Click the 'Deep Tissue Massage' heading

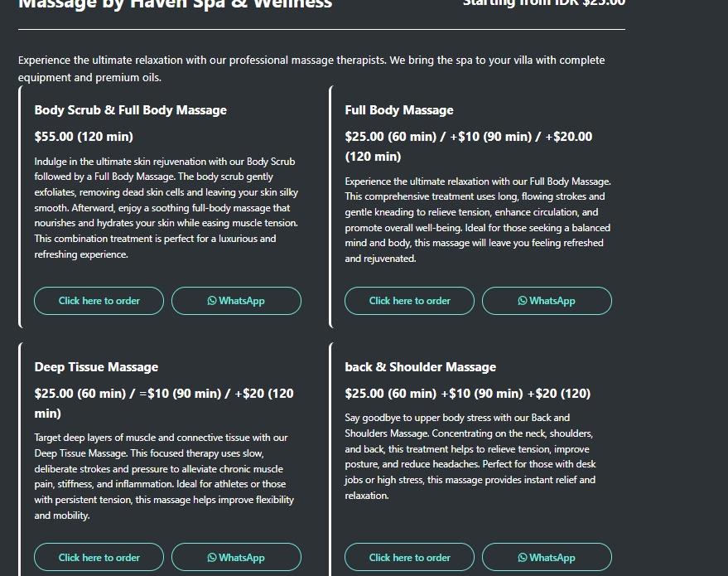coord(96,367)
